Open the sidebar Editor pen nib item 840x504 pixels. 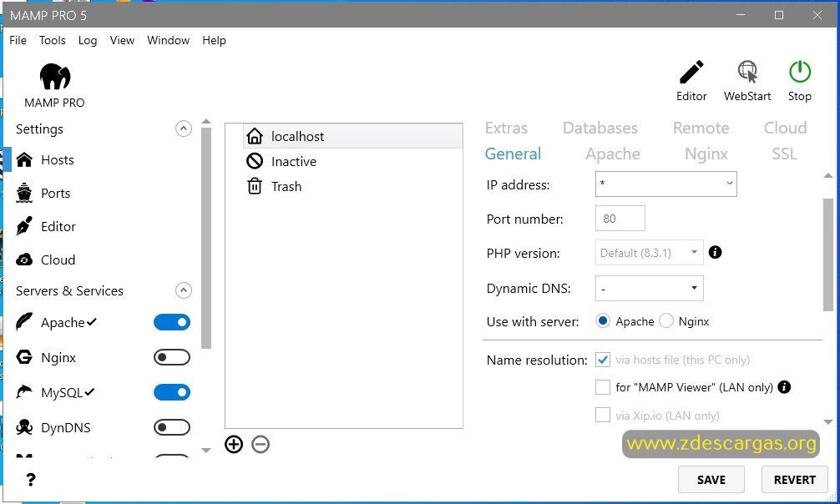pos(24,226)
